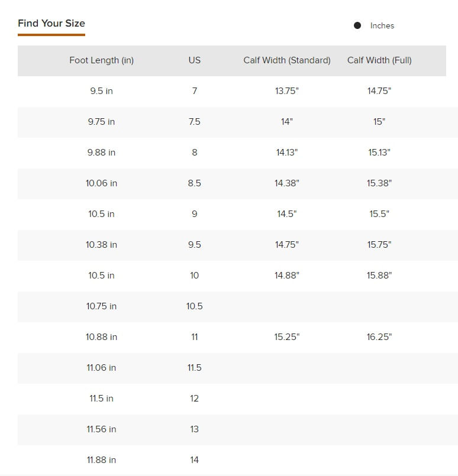The height and width of the screenshot is (476, 458).
Task: Select US size 11 cell
Action: [194, 337]
